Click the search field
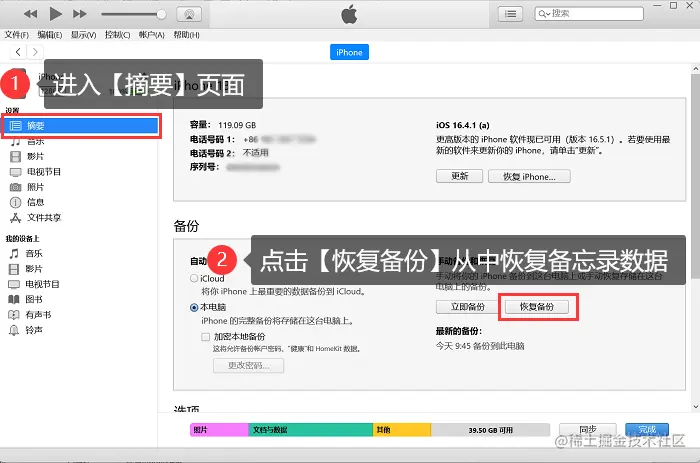700x463 pixels. [589, 13]
